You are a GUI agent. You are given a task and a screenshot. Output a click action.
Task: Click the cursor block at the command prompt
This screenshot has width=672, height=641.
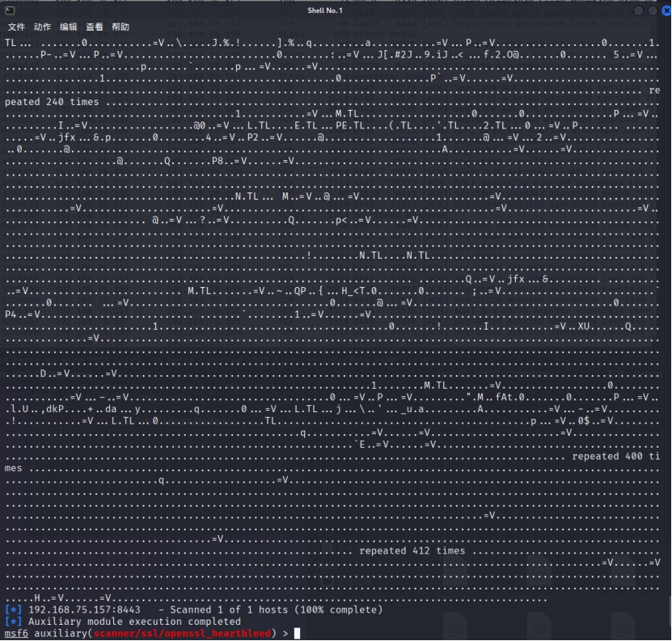pyautogui.click(x=298, y=633)
